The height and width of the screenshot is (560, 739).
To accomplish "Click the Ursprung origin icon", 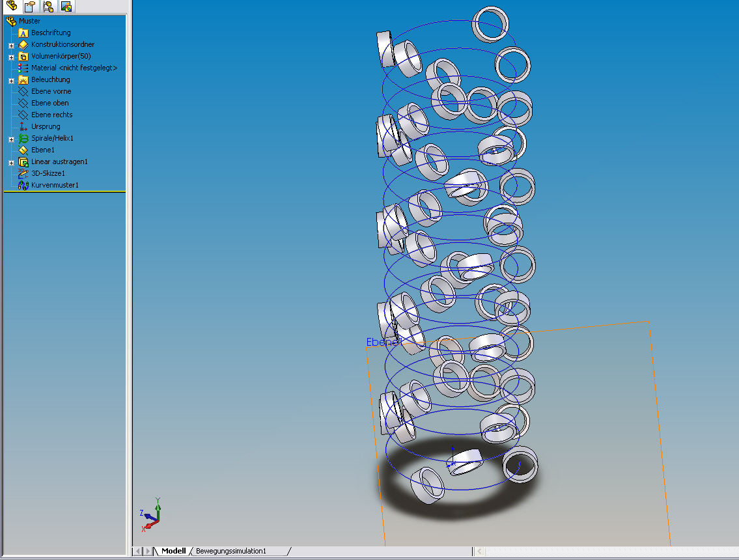I will pyautogui.click(x=23, y=126).
